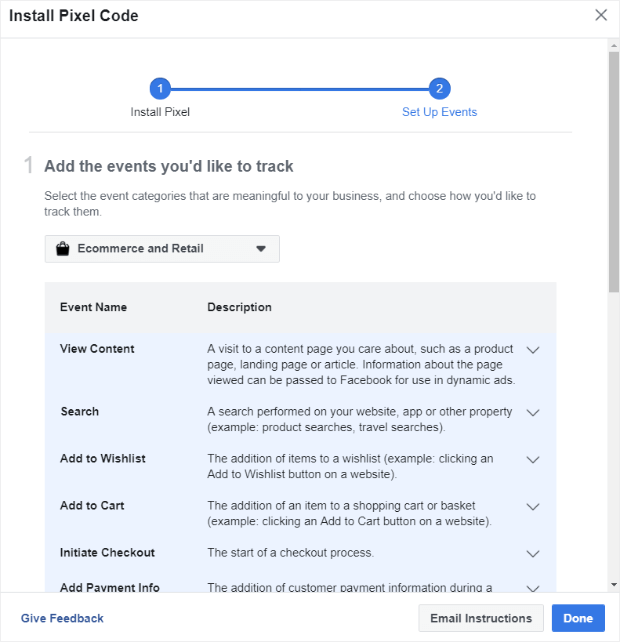Open the Ecommerce and Retail dropdown

[162, 249]
